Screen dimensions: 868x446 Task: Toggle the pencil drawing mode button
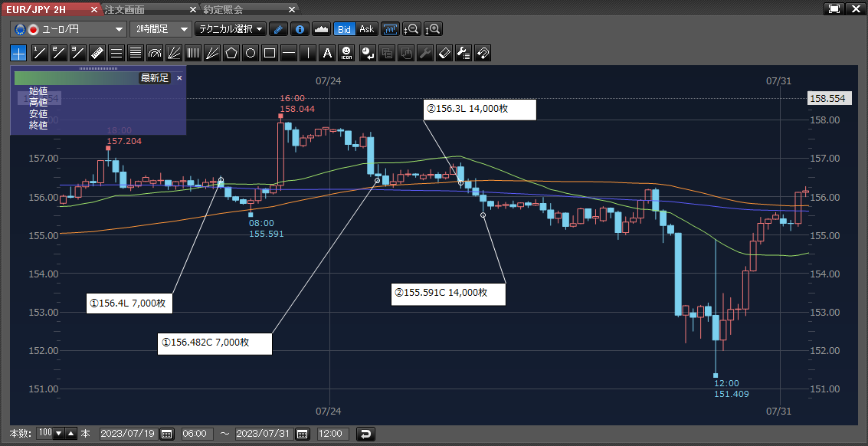click(x=279, y=29)
